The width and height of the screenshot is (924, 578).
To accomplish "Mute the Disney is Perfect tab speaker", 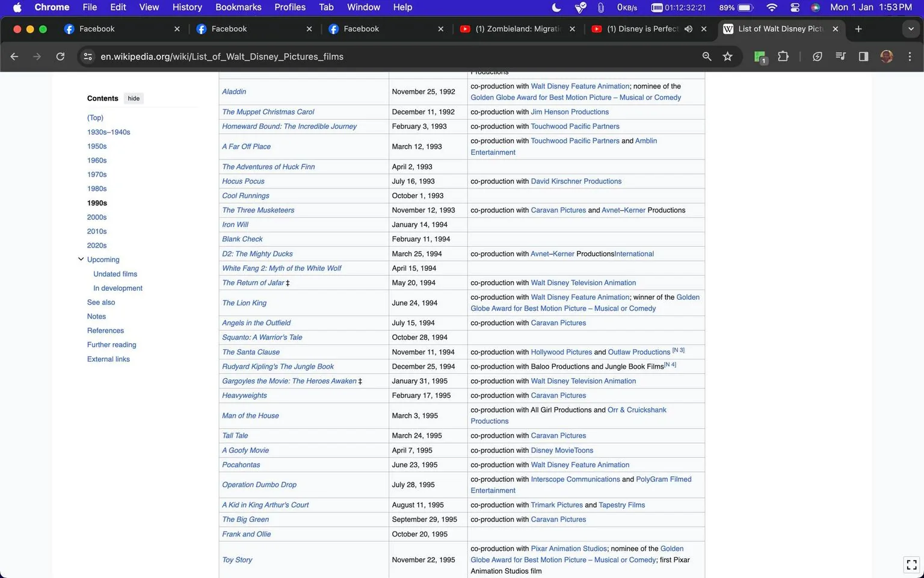I will pos(688,28).
